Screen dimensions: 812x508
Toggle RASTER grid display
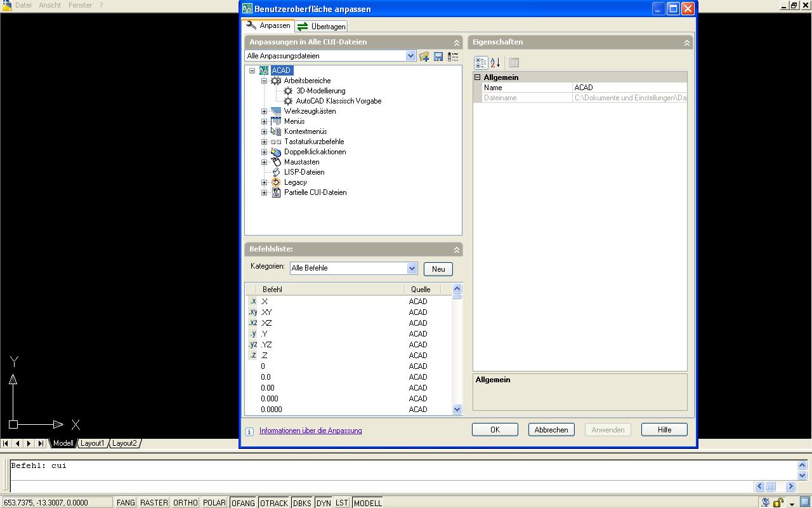154,502
